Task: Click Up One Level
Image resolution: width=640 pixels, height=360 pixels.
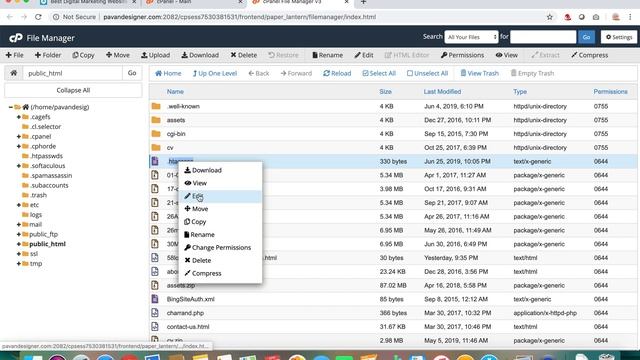Action: pos(215,73)
